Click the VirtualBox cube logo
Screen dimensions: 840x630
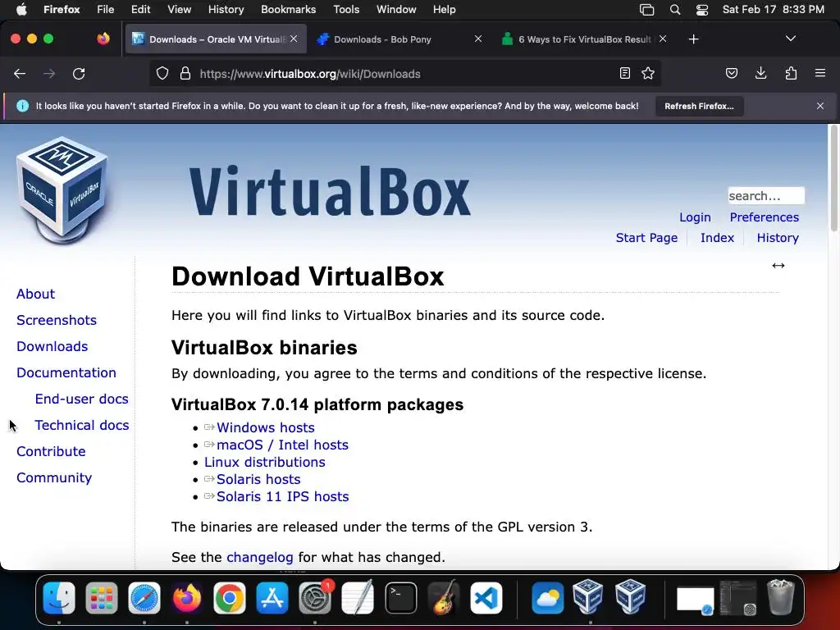[62, 189]
